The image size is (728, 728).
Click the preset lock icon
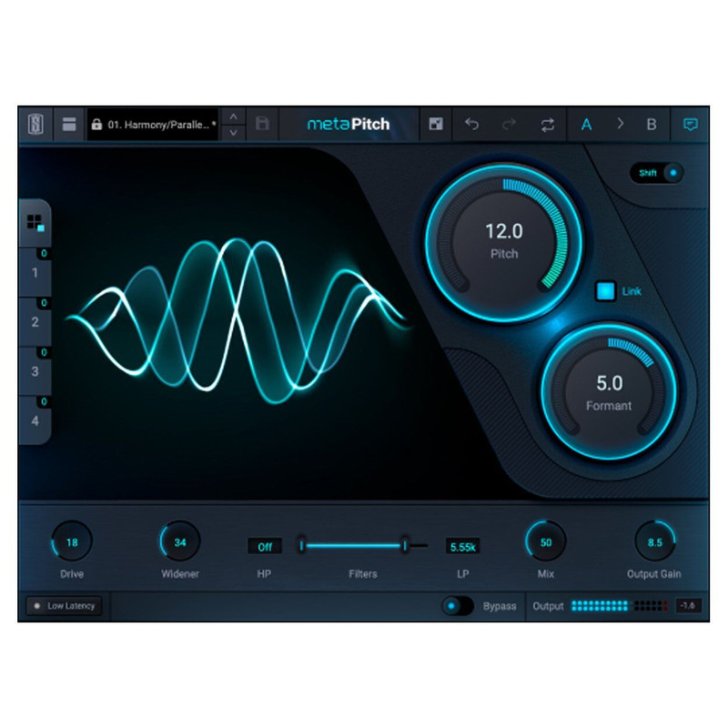(x=96, y=125)
